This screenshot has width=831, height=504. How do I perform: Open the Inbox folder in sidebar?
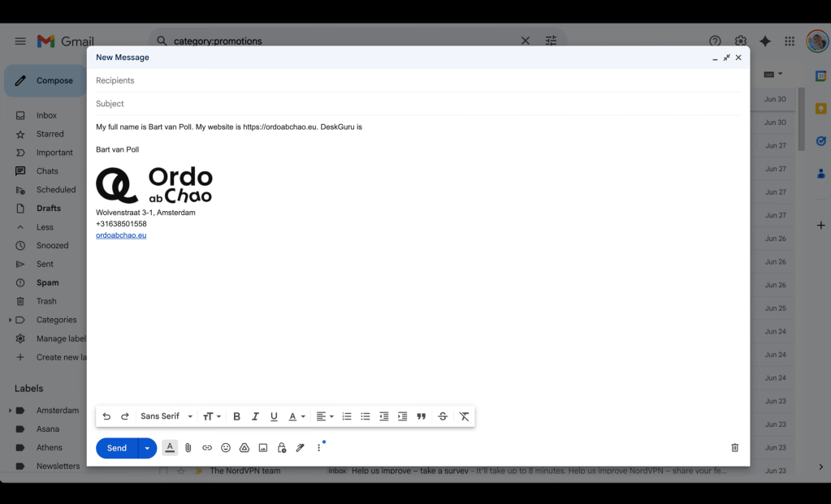click(46, 115)
